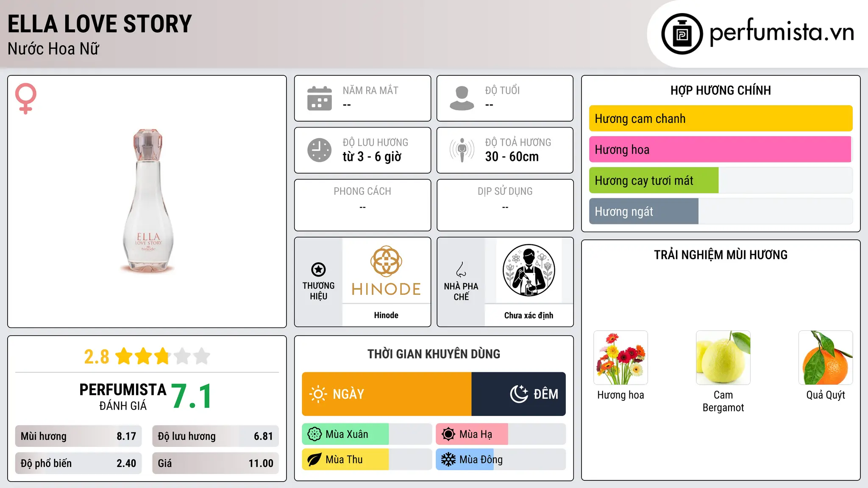This screenshot has height=488, width=868.
Task: Click the Mùa Hạ season bar
Action: pos(501,434)
